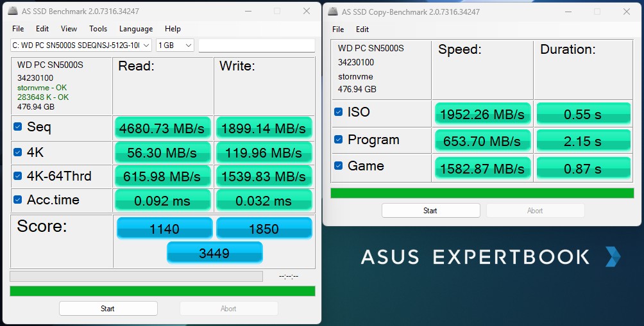Image resolution: width=644 pixels, height=326 pixels.
Task: Uncheck the Seq test checkbox
Action: click(18, 127)
